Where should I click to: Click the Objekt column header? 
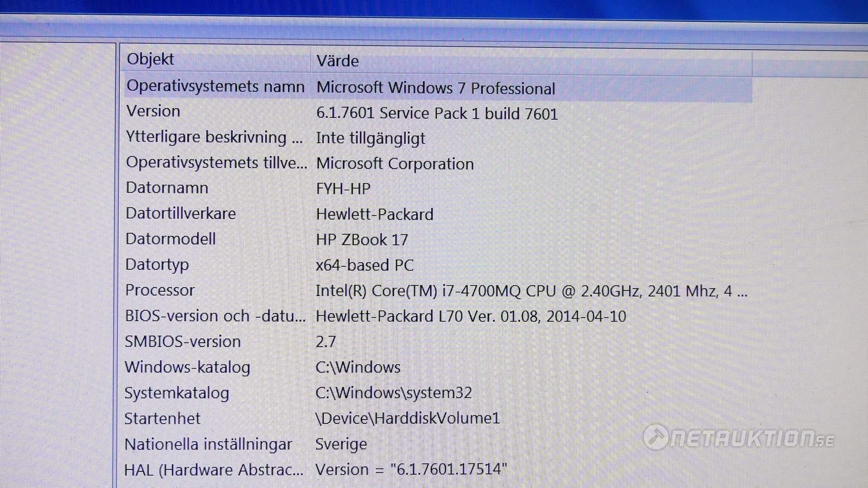150,59
